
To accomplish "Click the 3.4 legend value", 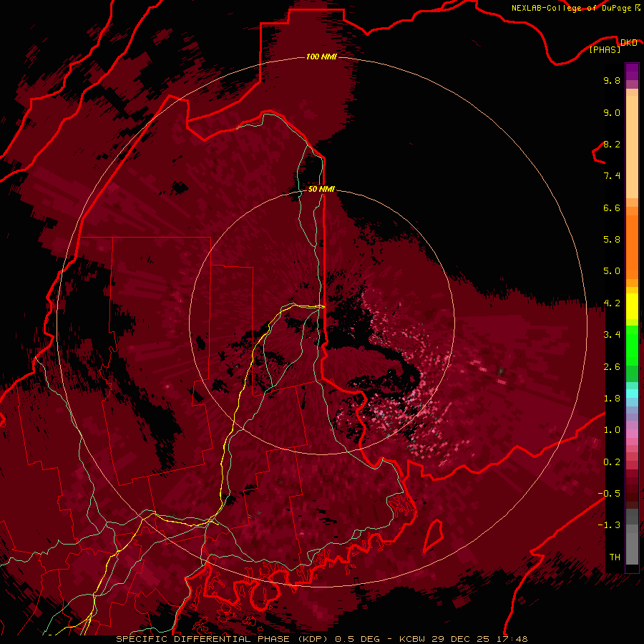I will click(612, 335).
